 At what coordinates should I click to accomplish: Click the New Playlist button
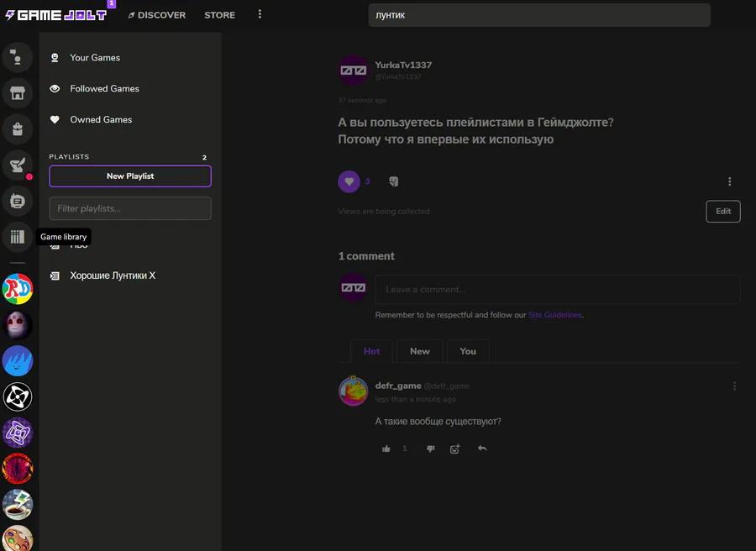(x=130, y=176)
